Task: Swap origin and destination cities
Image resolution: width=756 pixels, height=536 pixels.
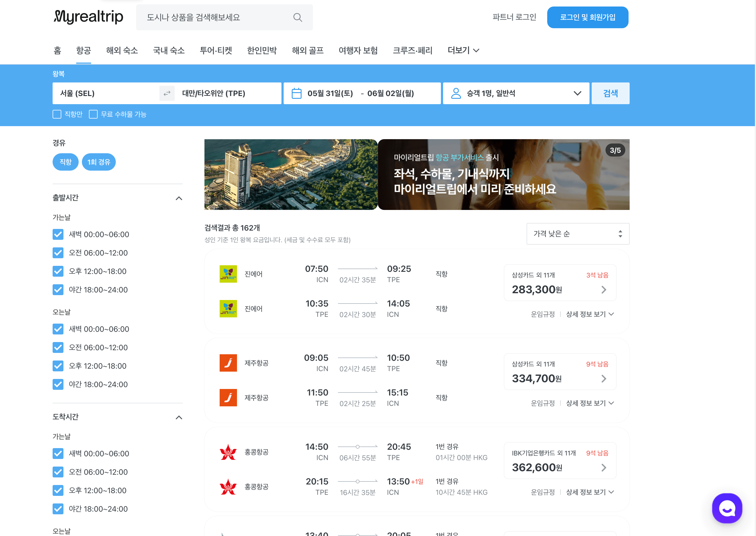Action: pos(167,93)
